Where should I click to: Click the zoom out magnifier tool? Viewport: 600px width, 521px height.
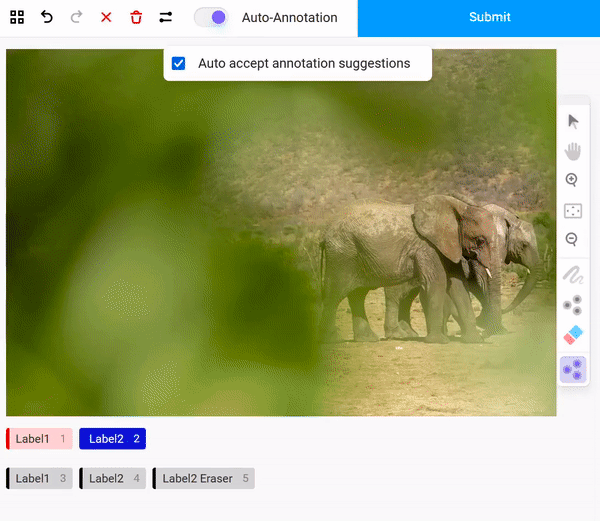[573, 240]
